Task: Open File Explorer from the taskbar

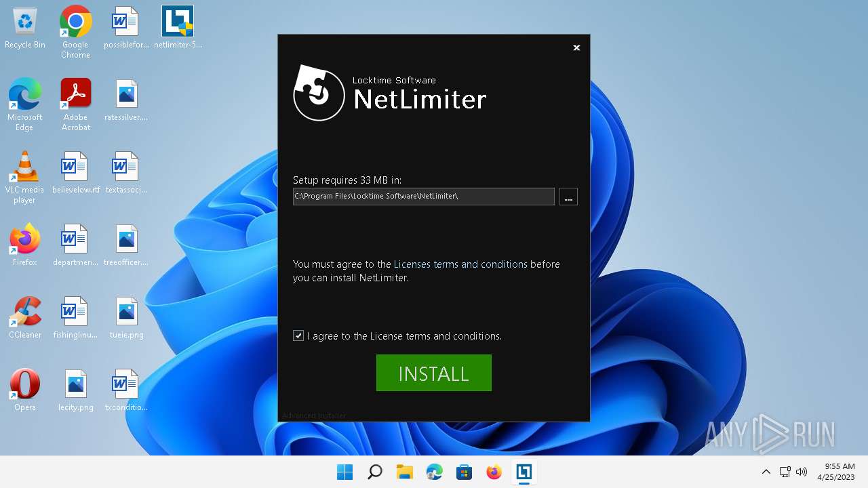Action: [404, 472]
